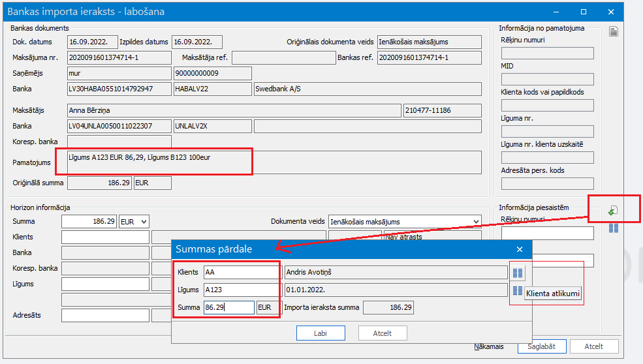Image resolution: width=643 pixels, height=364 pixels.
Task: Click the date field 01.01.2022.
Action: [x=396, y=290]
